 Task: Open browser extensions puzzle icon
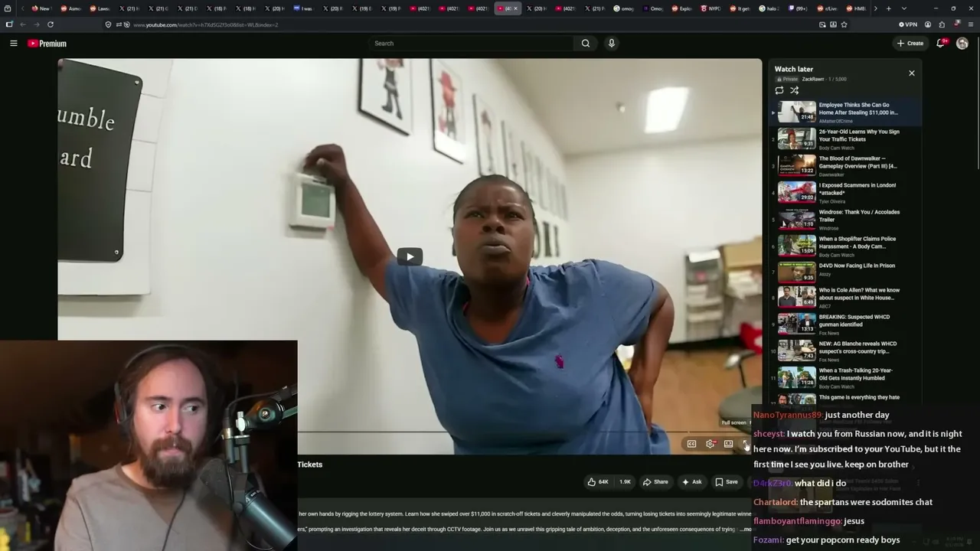pyautogui.click(x=942, y=24)
